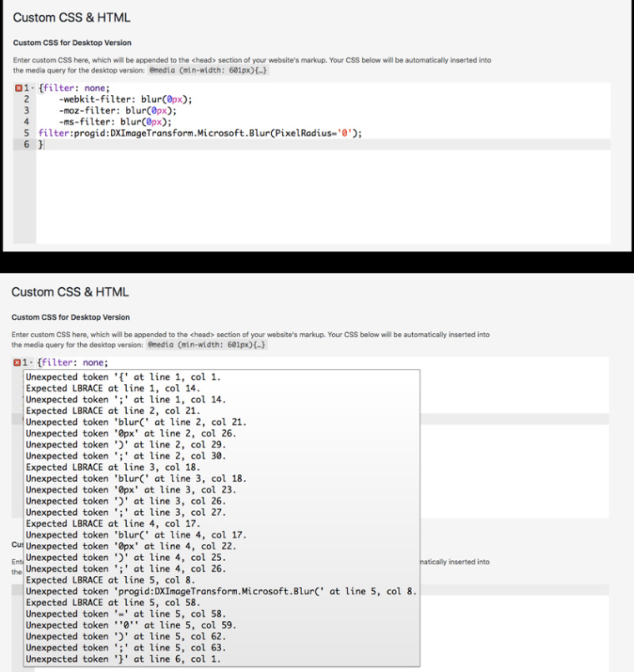Viewport: 634px width, 672px height.
Task: Click the progid:DXImageTransform code line in editor
Action: coord(200,133)
